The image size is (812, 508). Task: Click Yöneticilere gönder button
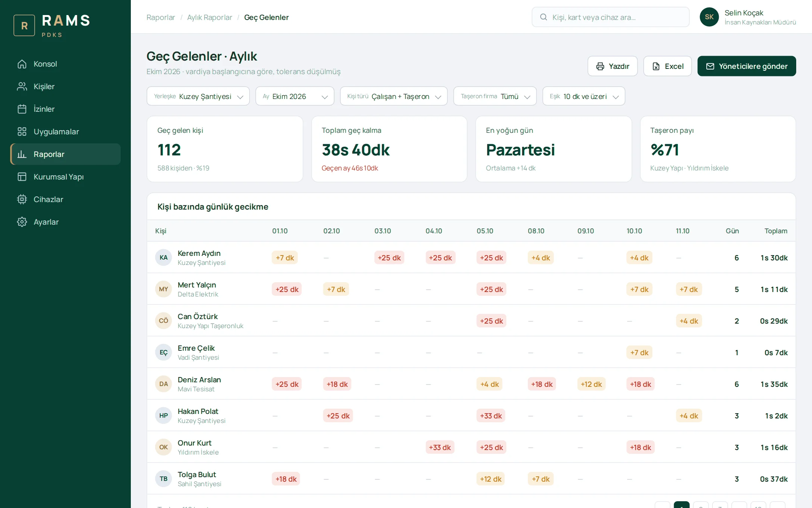[x=747, y=66]
